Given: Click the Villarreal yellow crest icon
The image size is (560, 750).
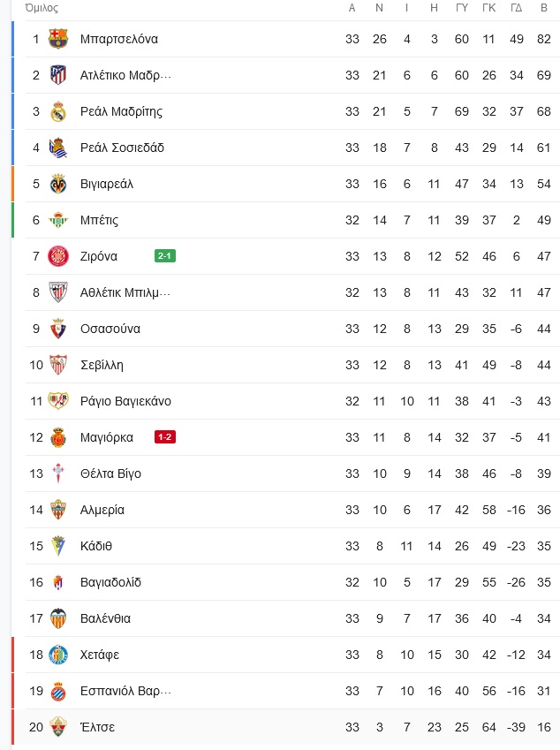Looking at the screenshot, I should click(58, 184).
